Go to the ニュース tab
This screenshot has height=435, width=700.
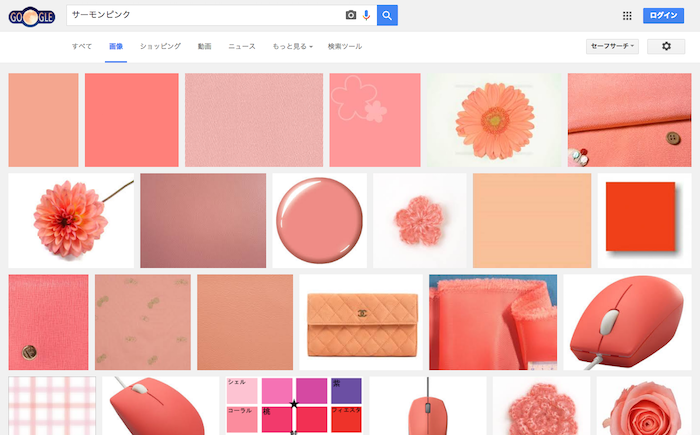pyautogui.click(x=241, y=47)
